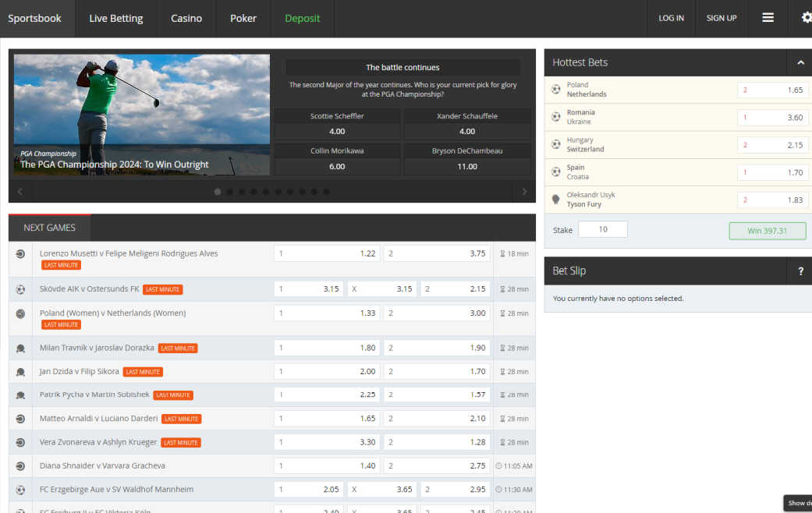812x513 pixels.
Task: Bet on Netherlands (Women) at 3.00
Action: click(437, 313)
